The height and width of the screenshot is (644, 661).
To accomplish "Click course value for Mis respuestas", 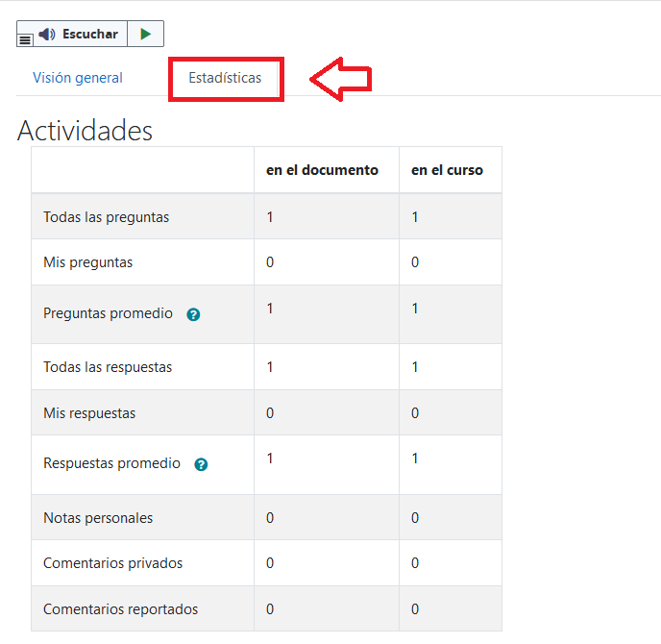I will (415, 413).
